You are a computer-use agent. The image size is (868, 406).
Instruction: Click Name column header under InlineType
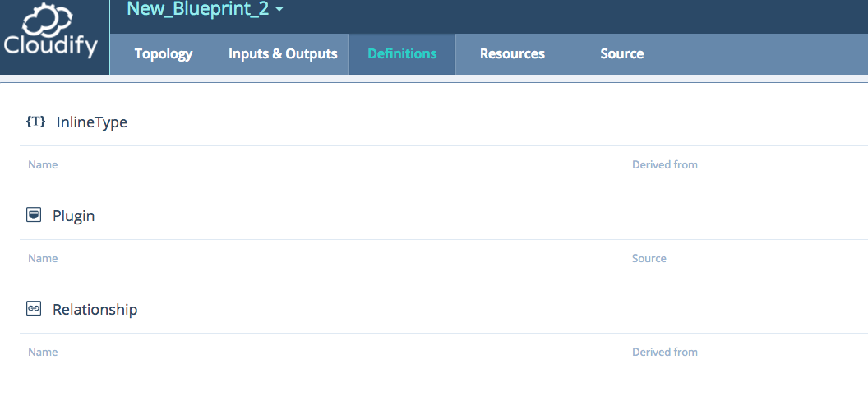click(x=43, y=165)
